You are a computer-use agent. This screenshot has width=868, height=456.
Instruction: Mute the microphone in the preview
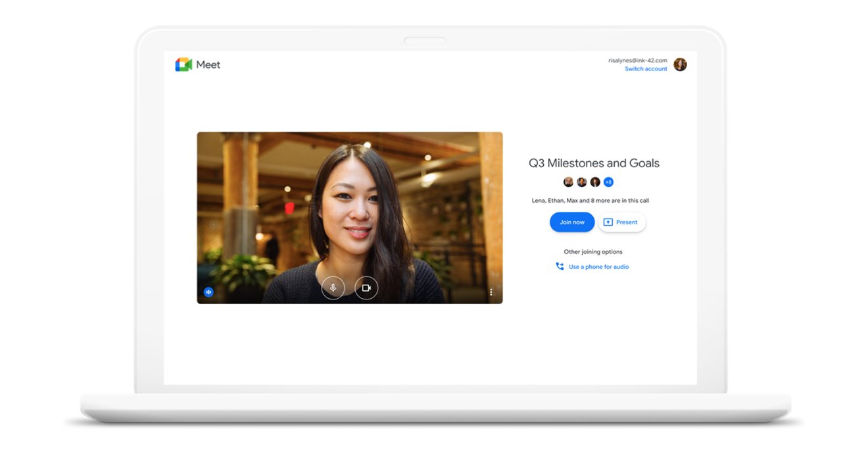click(x=333, y=288)
